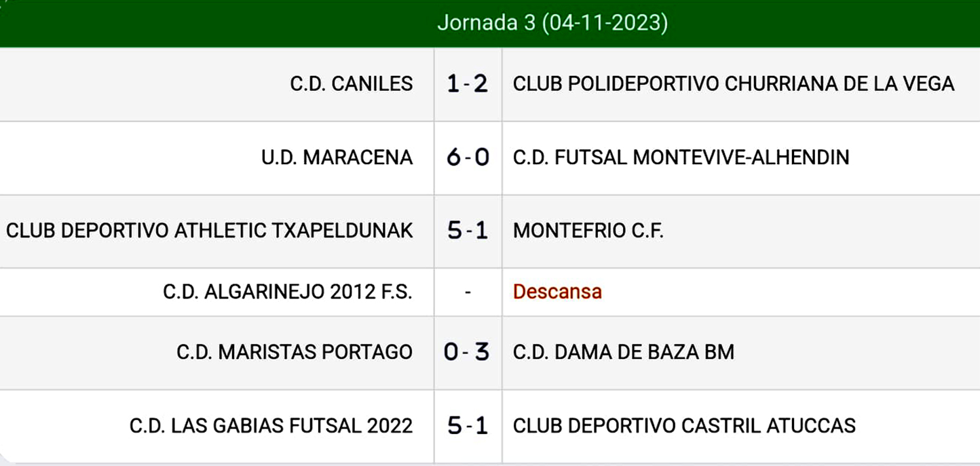The image size is (980, 466).
Task: Click the 5-1 score against Montefrio
Action: pyautogui.click(x=468, y=231)
